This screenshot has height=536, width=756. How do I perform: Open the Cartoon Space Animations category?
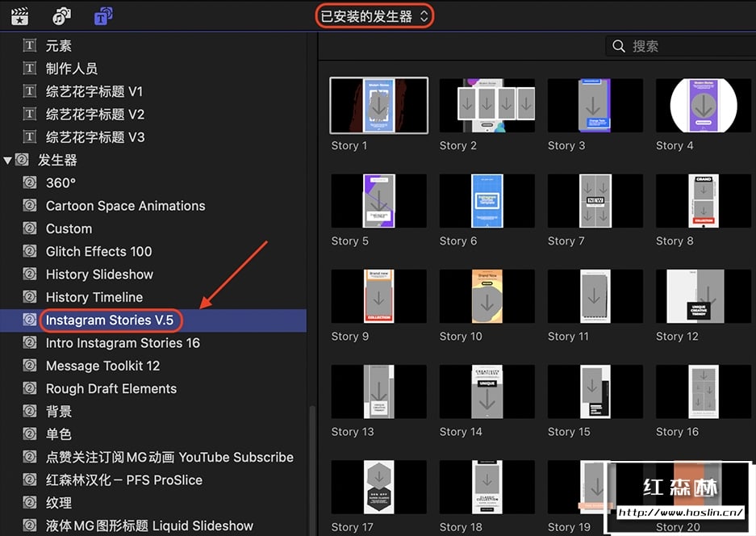point(125,206)
